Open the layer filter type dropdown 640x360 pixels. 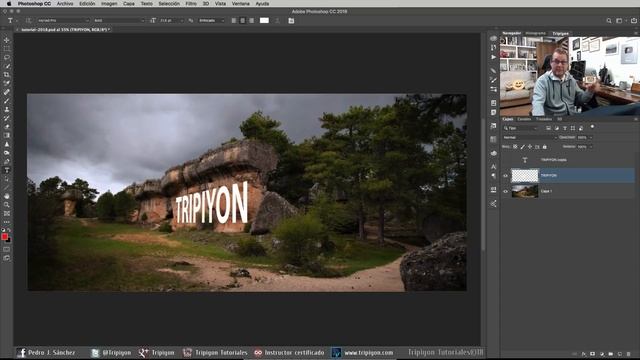pyautogui.click(x=521, y=128)
